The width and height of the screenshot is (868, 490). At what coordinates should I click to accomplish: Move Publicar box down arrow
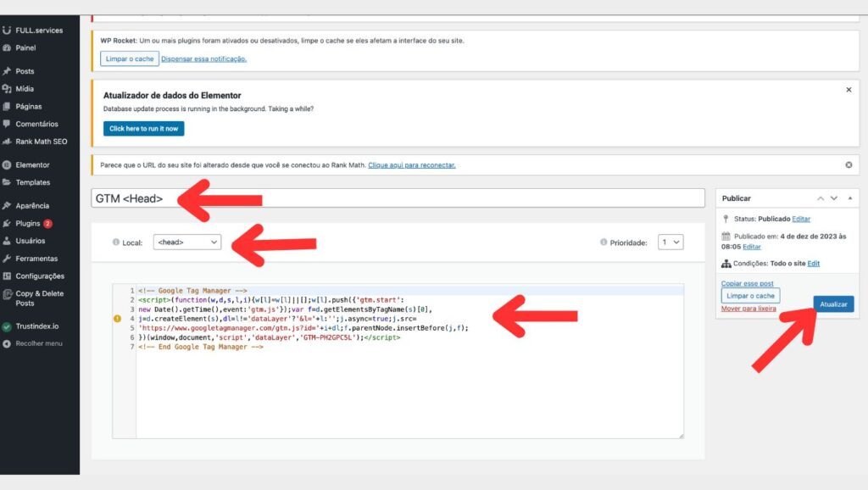[834, 198]
